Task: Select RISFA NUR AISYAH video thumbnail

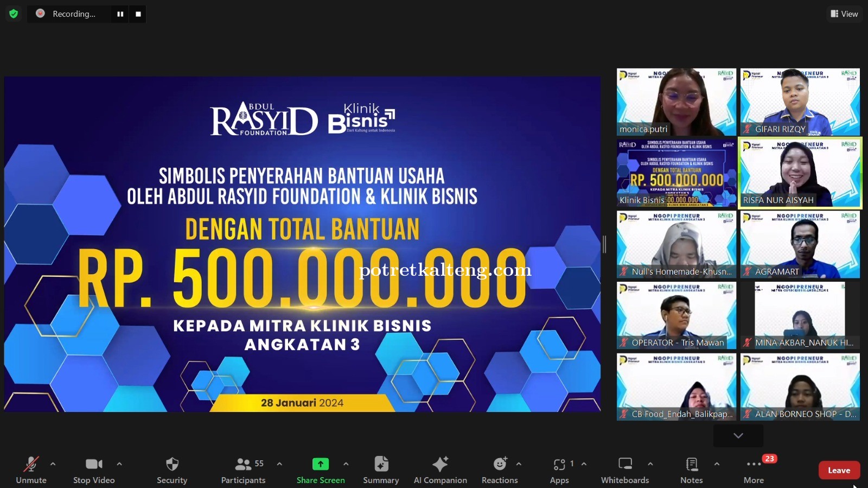Action: (x=800, y=173)
